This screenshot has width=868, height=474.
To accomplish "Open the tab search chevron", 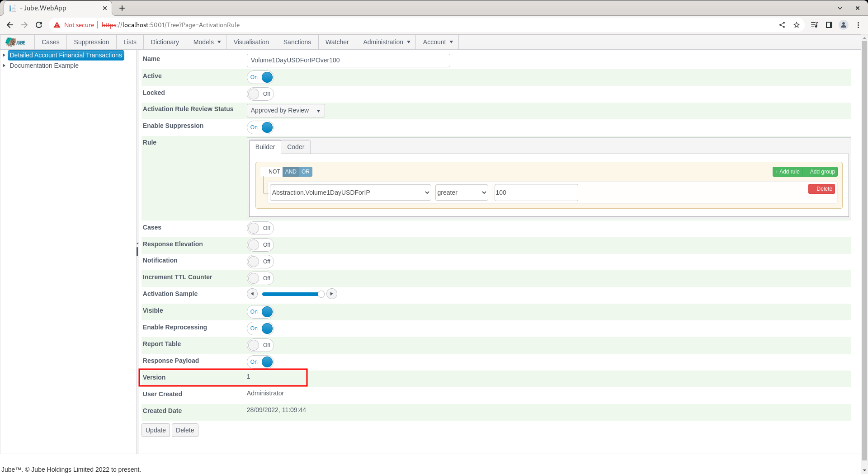I will (x=840, y=8).
